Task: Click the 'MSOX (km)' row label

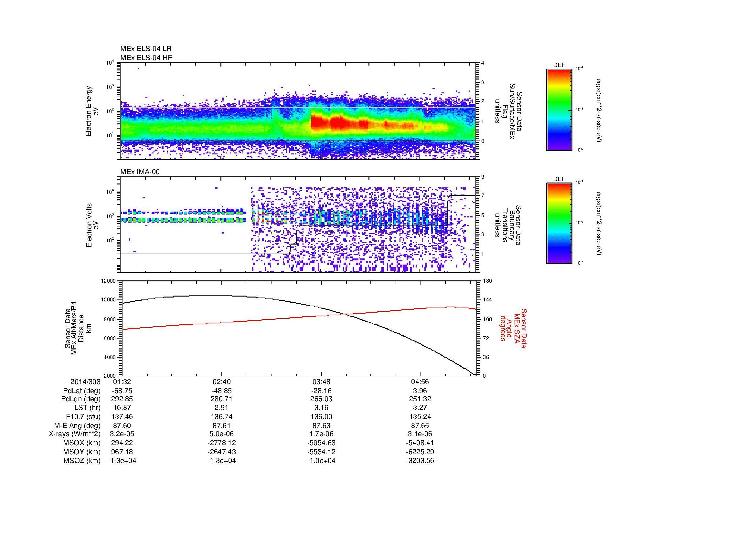Action: coord(82,443)
